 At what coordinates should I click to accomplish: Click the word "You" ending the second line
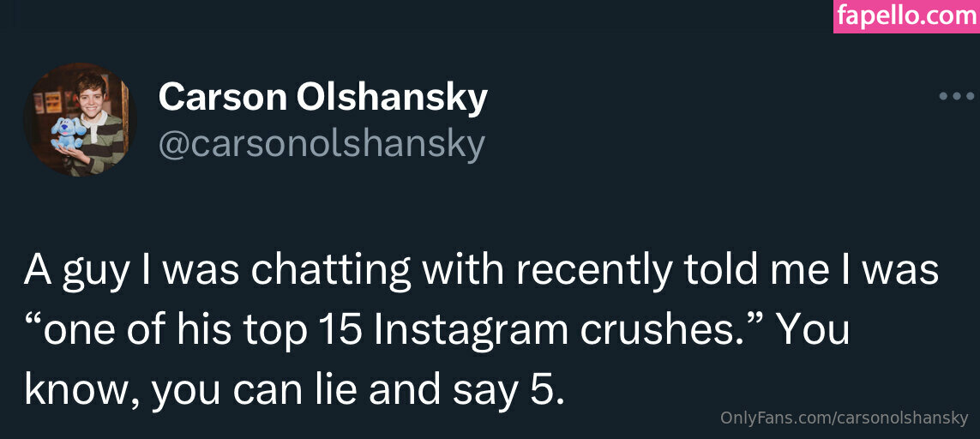(813, 330)
